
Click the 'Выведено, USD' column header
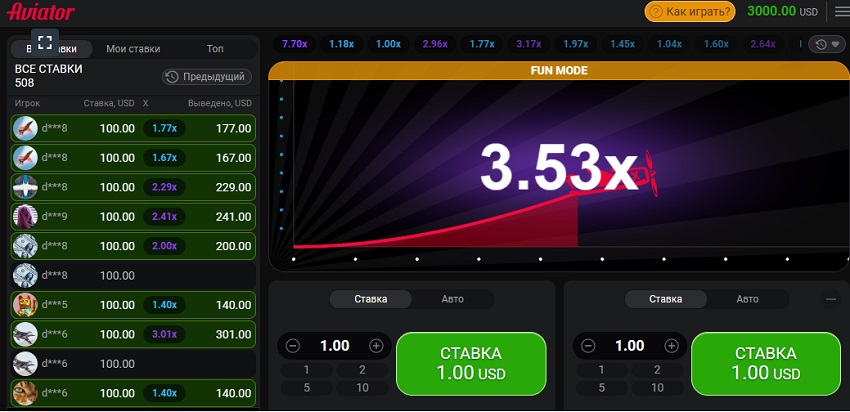coord(220,103)
